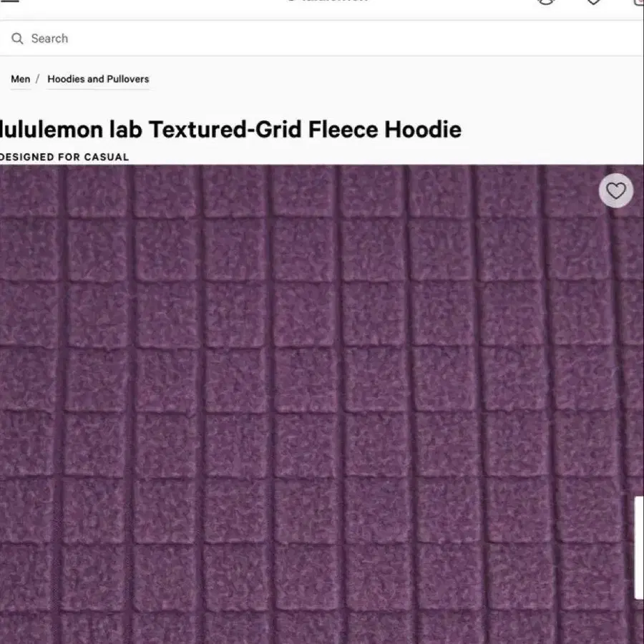
Task: Click the word 'Pullovers' in the breadcrumb
Action: (x=128, y=79)
